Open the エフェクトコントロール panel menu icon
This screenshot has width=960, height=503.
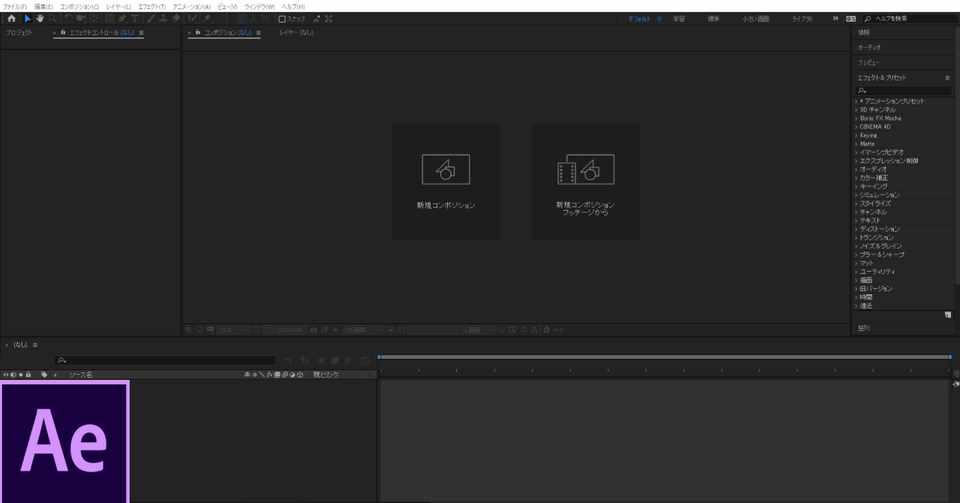141,33
